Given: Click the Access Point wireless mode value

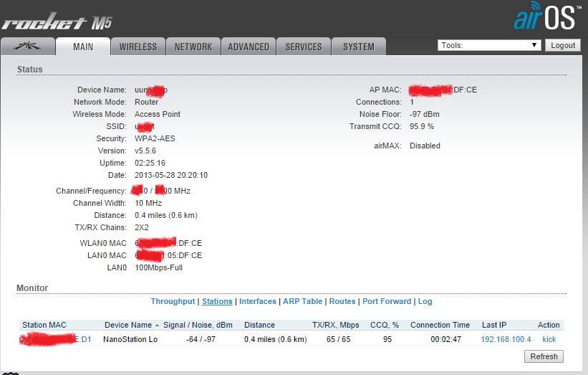Looking at the screenshot, I should click(x=158, y=114).
